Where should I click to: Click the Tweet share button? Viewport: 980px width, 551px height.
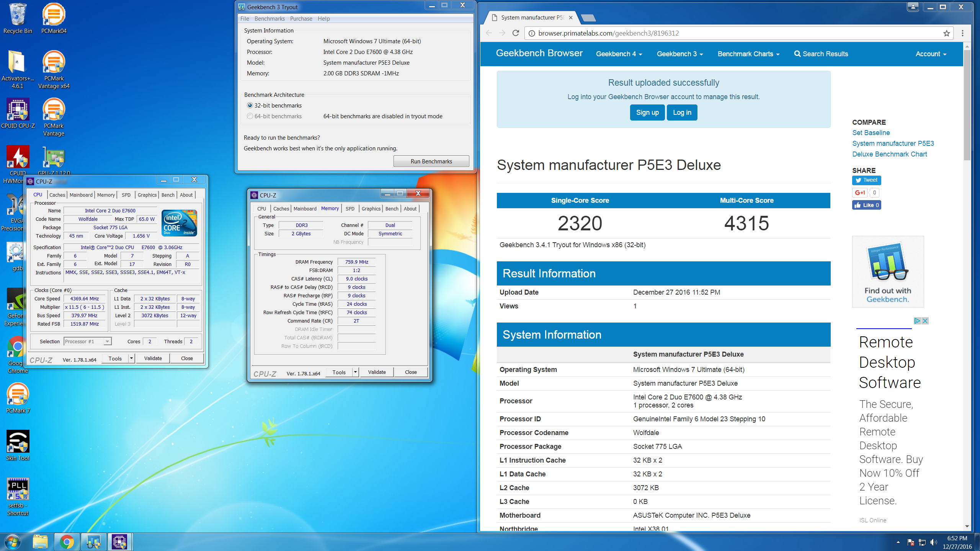(x=866, y=180)
